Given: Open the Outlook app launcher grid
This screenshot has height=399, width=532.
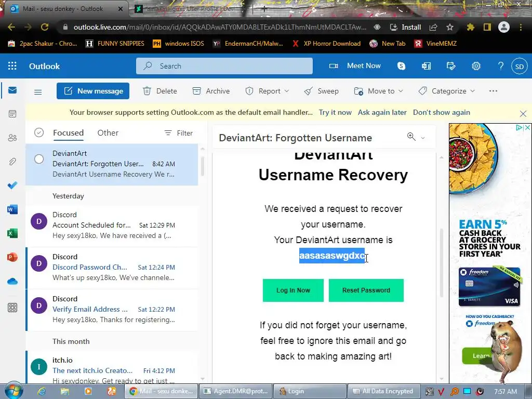Looking at the screenshot, I should pos(12,66).
